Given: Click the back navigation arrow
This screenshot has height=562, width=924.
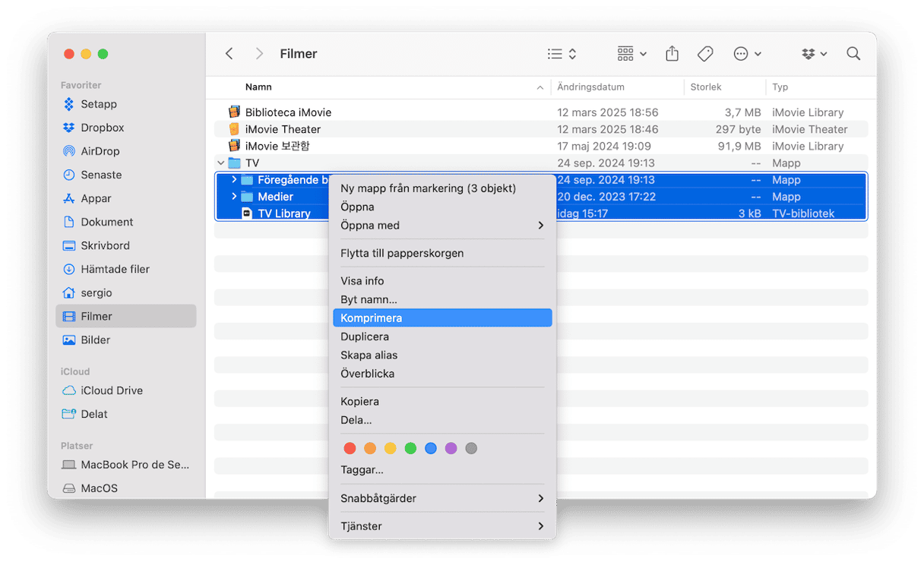Looking at the screenshot, I should [229, 54].
